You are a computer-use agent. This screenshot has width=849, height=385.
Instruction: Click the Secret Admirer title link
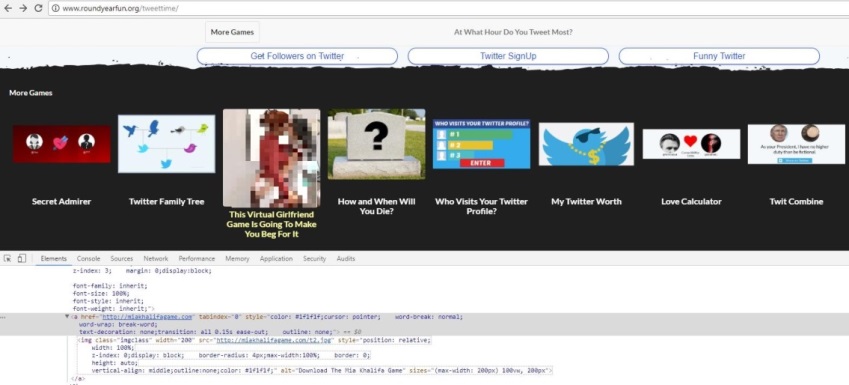point(62,201)
